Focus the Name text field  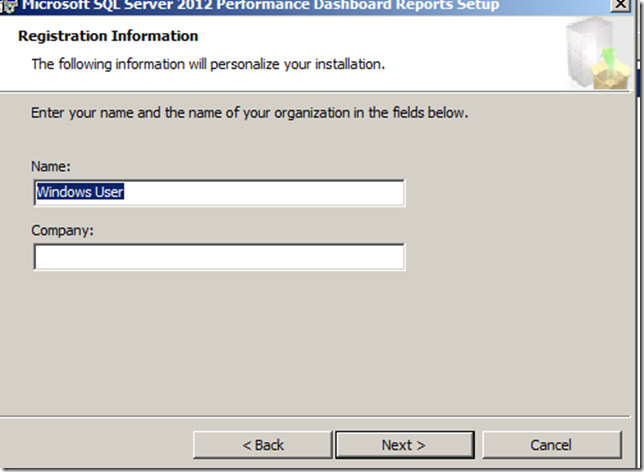pyautogui.click(x=260, y=192)
